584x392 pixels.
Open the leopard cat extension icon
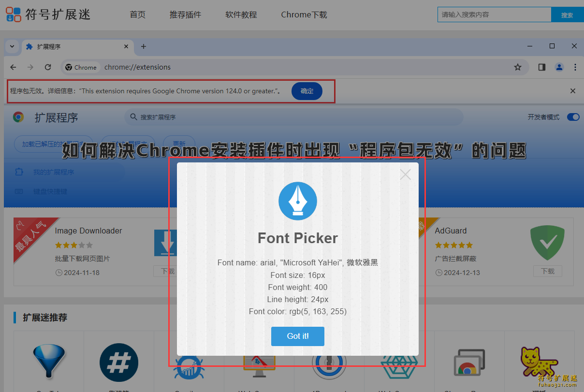point(540,363)
